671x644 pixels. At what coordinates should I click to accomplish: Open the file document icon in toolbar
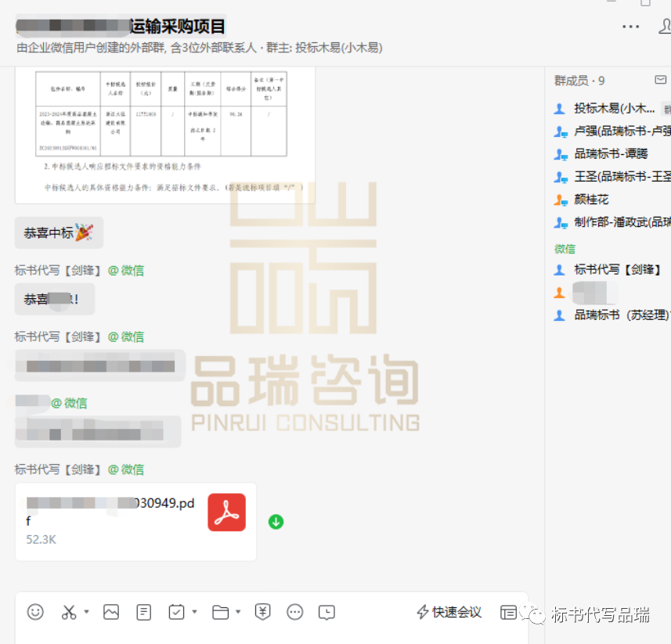(x=143, y=612)
